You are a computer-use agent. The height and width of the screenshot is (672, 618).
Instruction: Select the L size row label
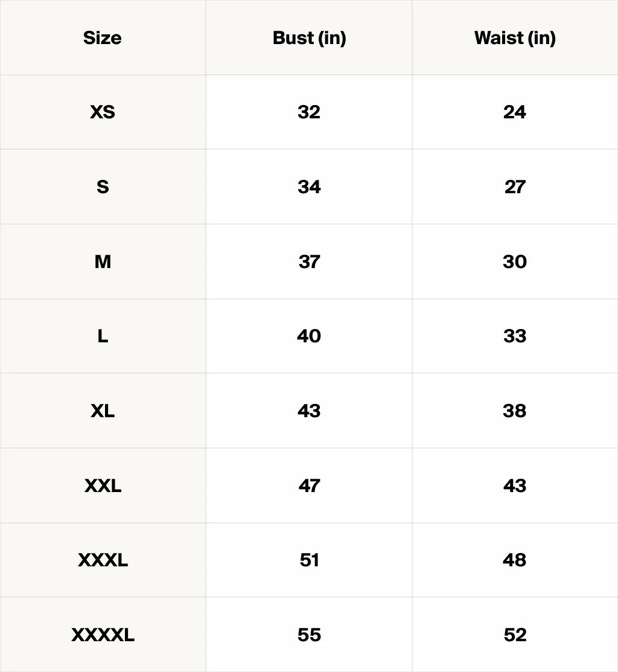[x=103, y=336]
